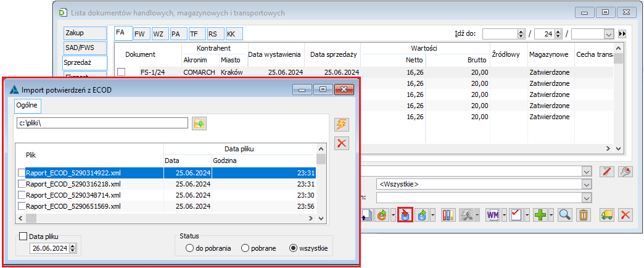This screenshot has height=268, width=644.
Task: Switch to the PA tab
Action: pos(178,34)
